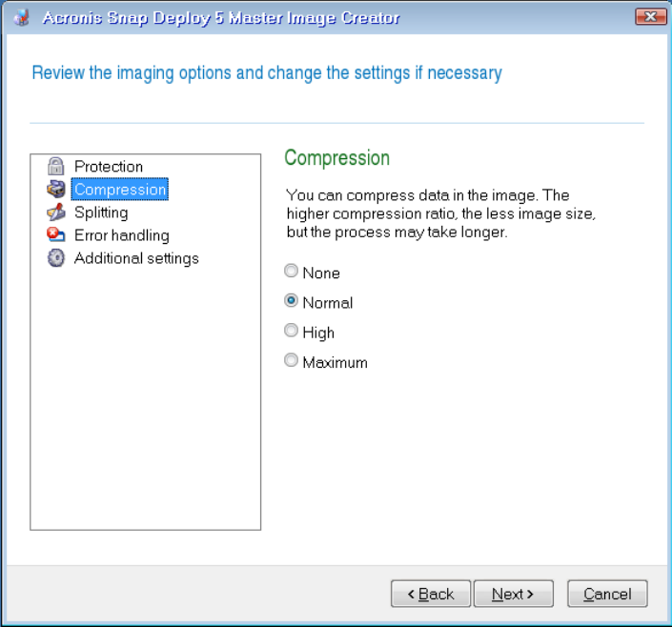Screen dimensions: 672x627
Task: Select the Normal compression radio button
Action: tap(292, 301)
